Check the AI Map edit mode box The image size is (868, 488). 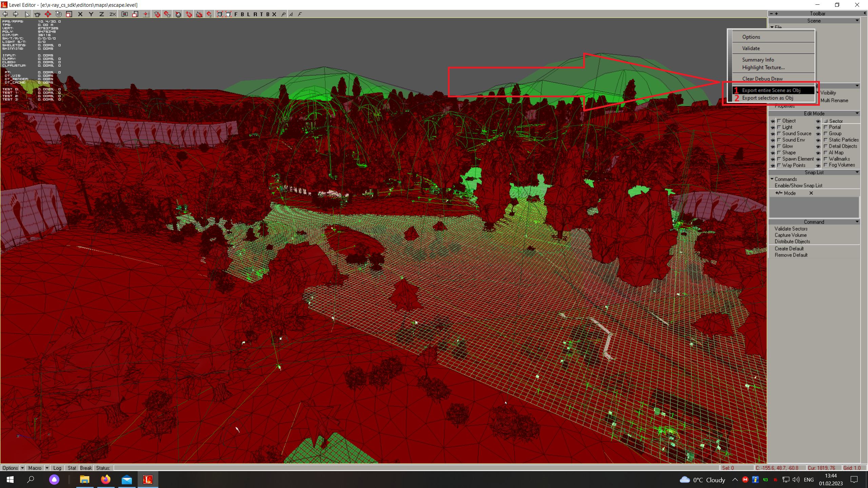826,152
